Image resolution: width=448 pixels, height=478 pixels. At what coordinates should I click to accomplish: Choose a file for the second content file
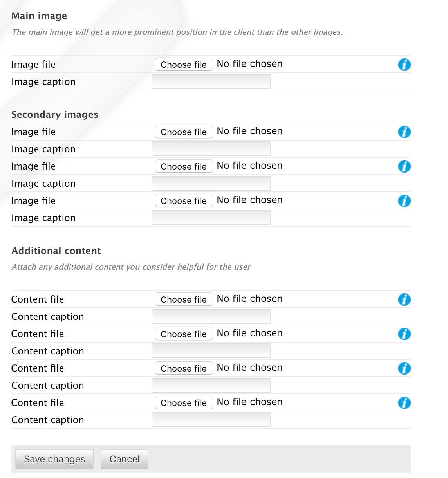point(184,334)
